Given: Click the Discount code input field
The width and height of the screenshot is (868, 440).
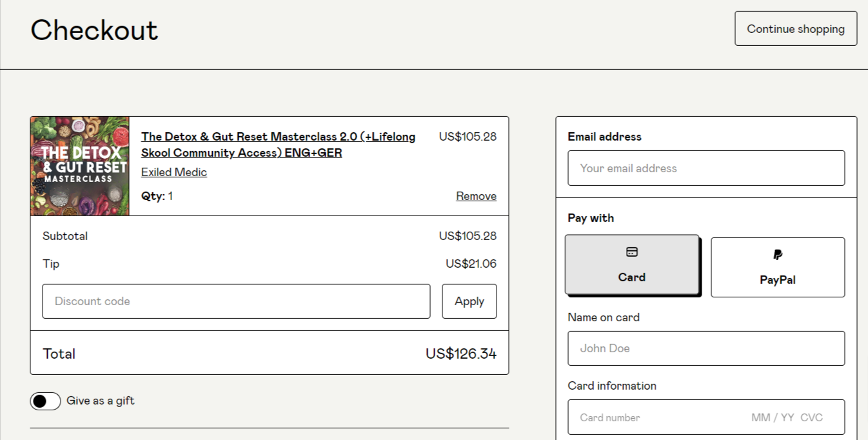Looking at the screenshot, I should 236,301.
